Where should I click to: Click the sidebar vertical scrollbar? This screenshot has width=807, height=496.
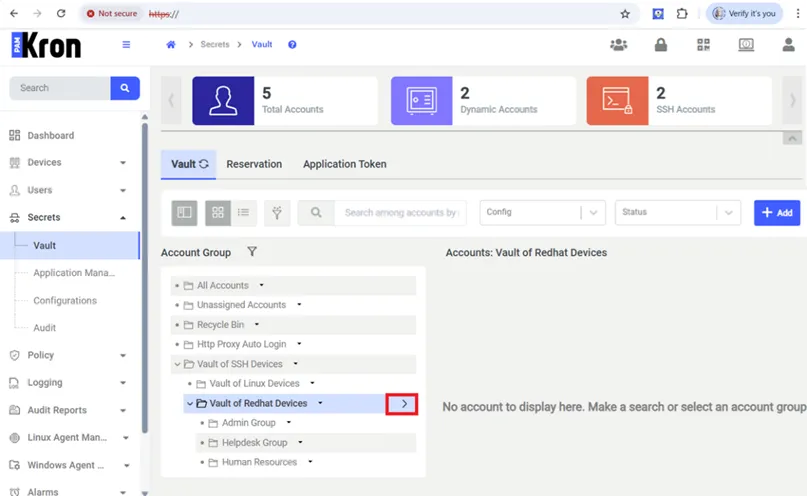point(145,278)
